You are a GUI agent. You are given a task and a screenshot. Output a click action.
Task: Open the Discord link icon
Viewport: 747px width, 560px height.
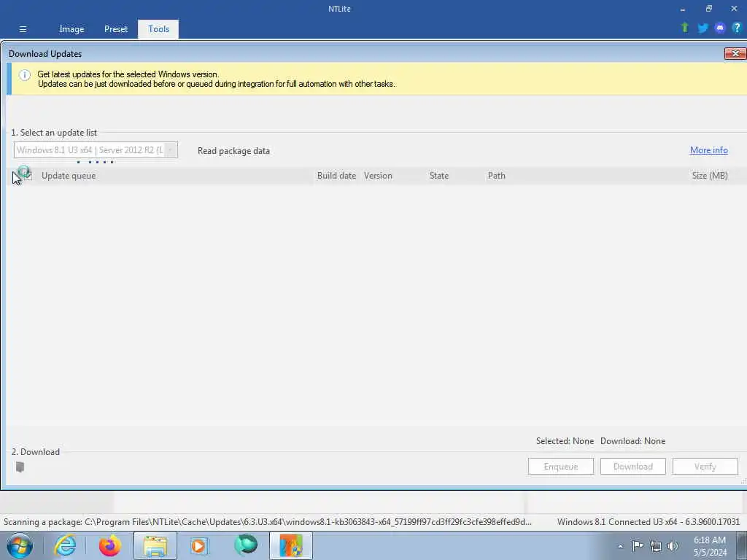pos(720,28)
